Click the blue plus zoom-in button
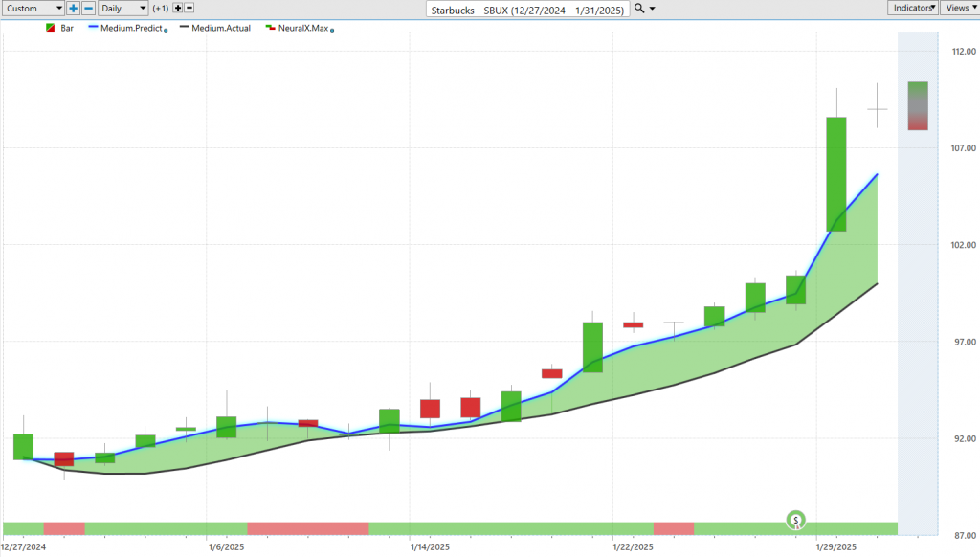This screenshot has height=557, width=980. tap(74, 8)
